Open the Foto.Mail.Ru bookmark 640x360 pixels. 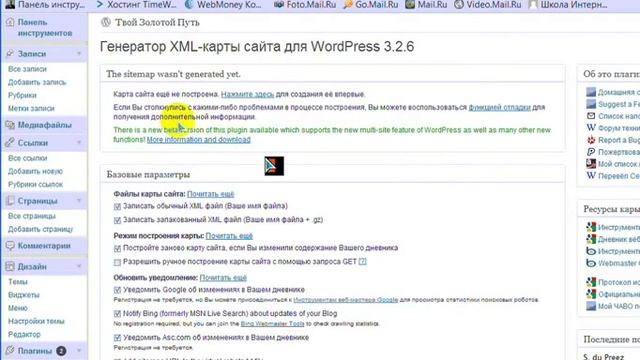pyautogui.click(x=305, y=4)
